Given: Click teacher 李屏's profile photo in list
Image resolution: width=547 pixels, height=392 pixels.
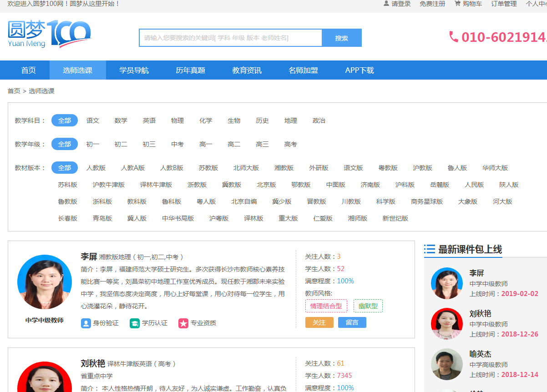Looking at the screenshot, I should tap(45, 282).
